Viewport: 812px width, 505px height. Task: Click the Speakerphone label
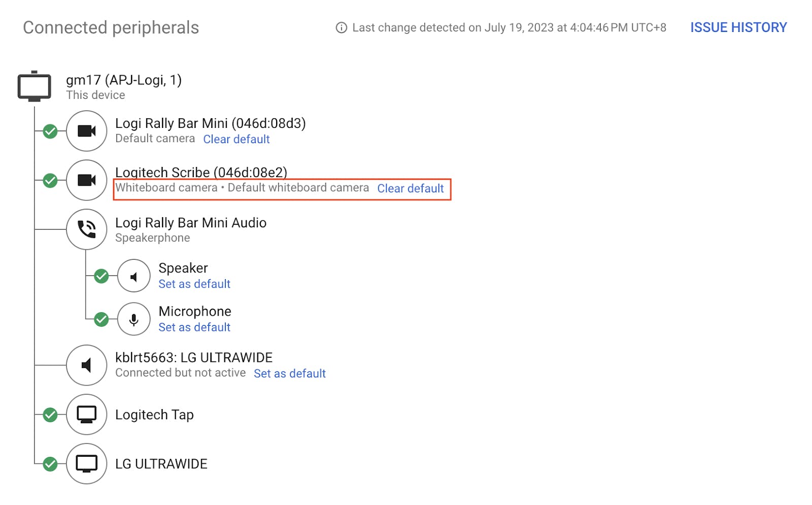click(x=153, y=238)
